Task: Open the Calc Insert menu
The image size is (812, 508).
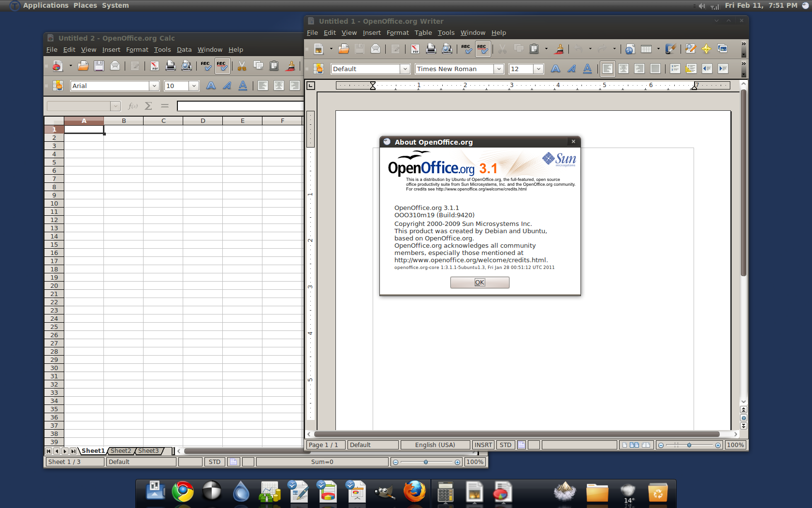Action: click(111, 50)
